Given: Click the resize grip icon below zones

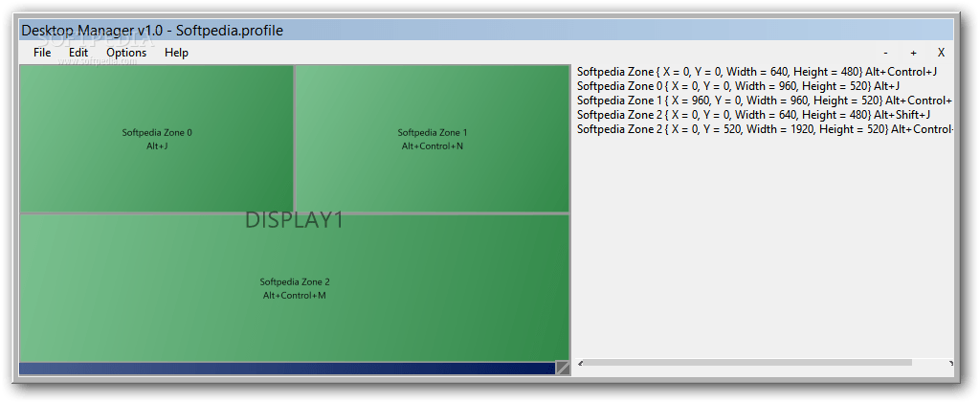Looking at the screenshot, I should (x=563, y=368).
